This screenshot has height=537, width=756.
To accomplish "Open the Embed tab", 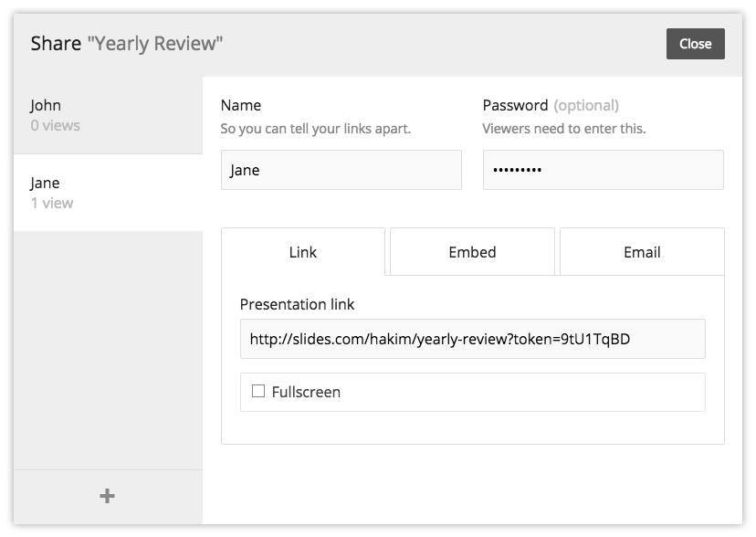I will pyautogui.click(x=472, y=252).
